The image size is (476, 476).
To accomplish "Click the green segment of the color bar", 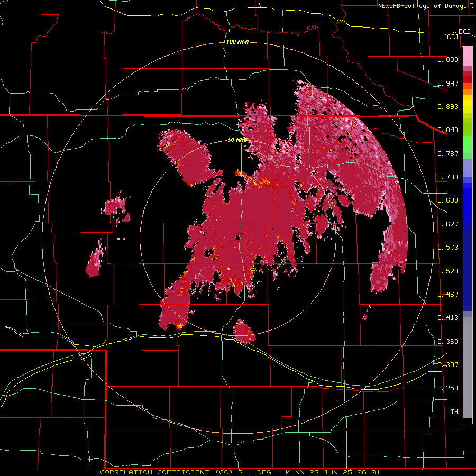I will click(x=467, y=144).
